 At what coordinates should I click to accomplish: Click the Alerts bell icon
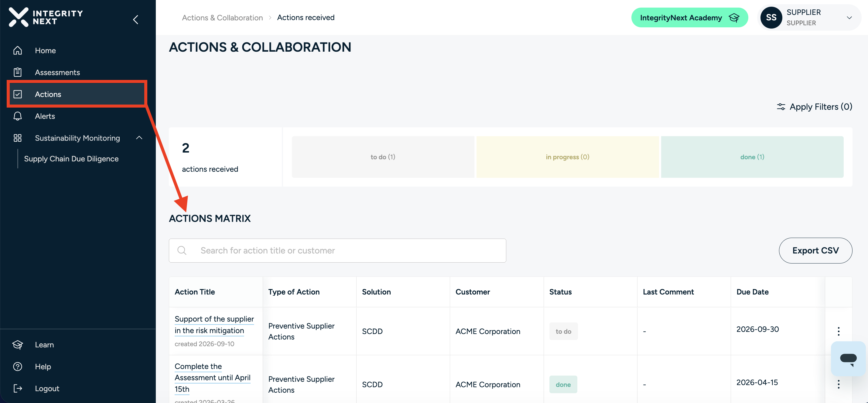click(x=18, y=116)
